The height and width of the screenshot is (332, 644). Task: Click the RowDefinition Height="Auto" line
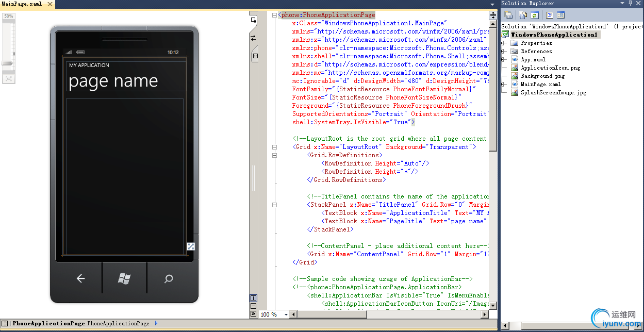pyautogui.click(x=375, y=163)
